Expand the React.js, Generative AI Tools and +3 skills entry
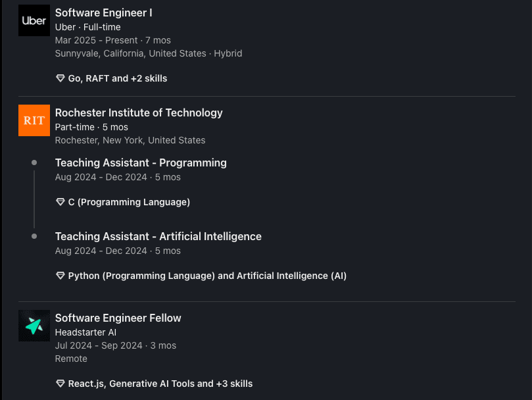Viewport: 532px width, 400px height. coord(160,384)
